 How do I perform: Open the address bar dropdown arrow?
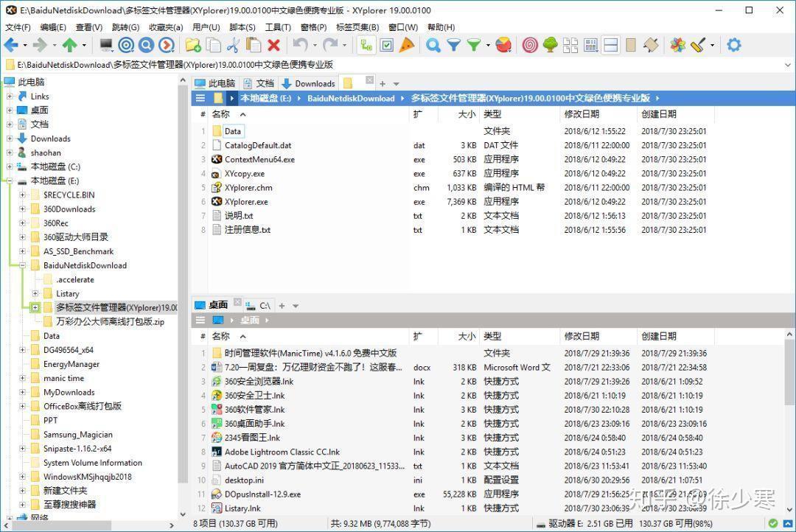pyautogui.click(x=787, y=65)
